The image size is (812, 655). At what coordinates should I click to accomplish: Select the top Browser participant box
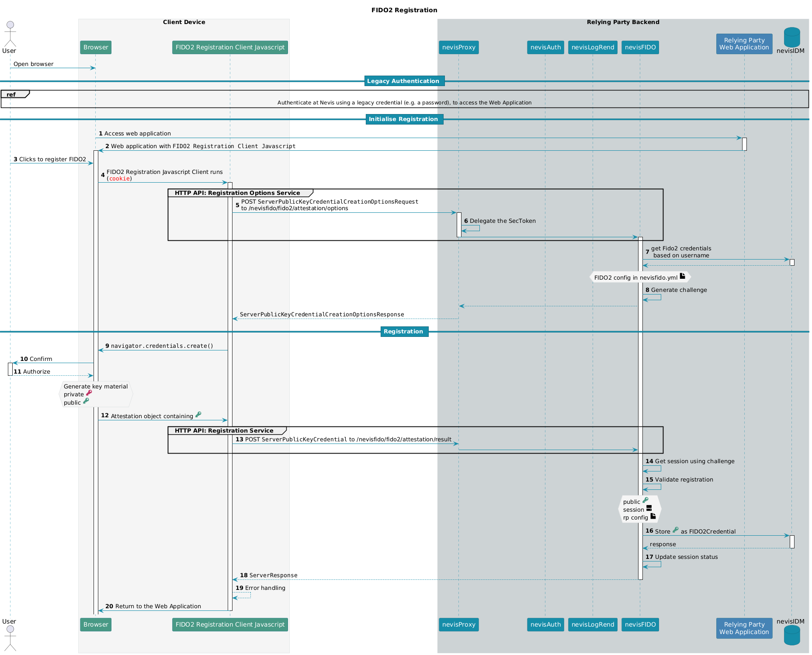[x=96, y=47]
